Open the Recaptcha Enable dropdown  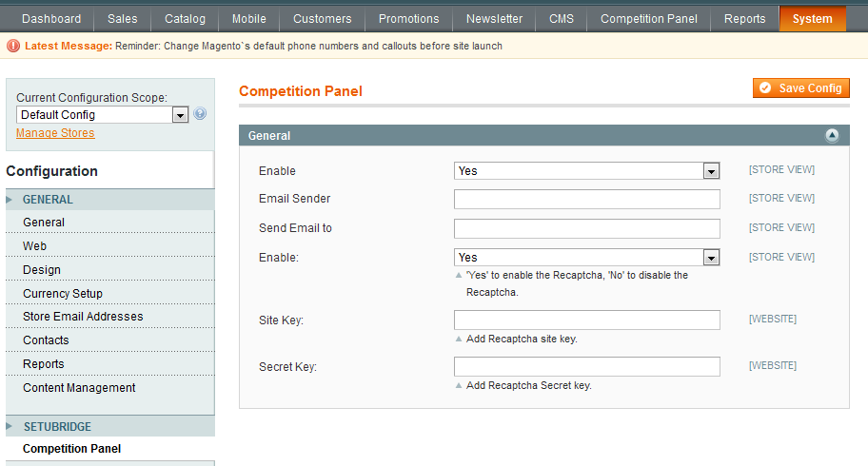[x=586, y=258]
